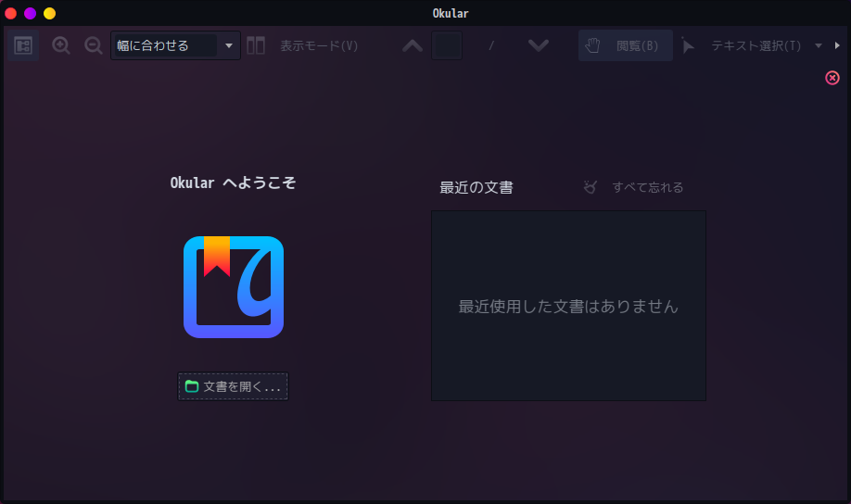Select the テキスト選択(T) text selection tool

(742, 45)
